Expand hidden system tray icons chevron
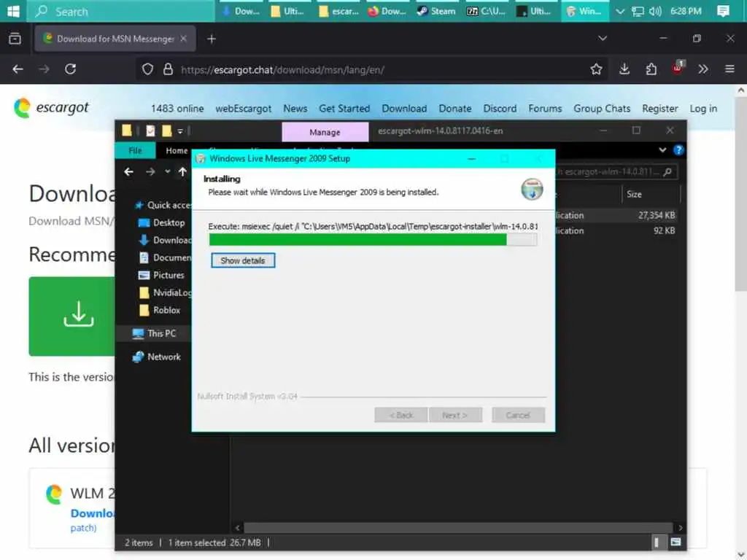747x560 pixels. [620, 12]
